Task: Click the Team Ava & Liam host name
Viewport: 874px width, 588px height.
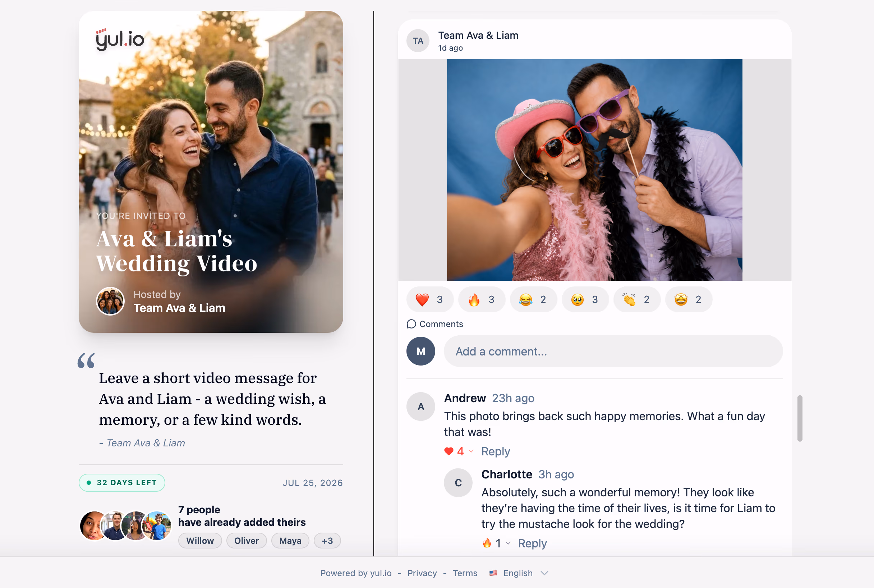Action: 179,308
